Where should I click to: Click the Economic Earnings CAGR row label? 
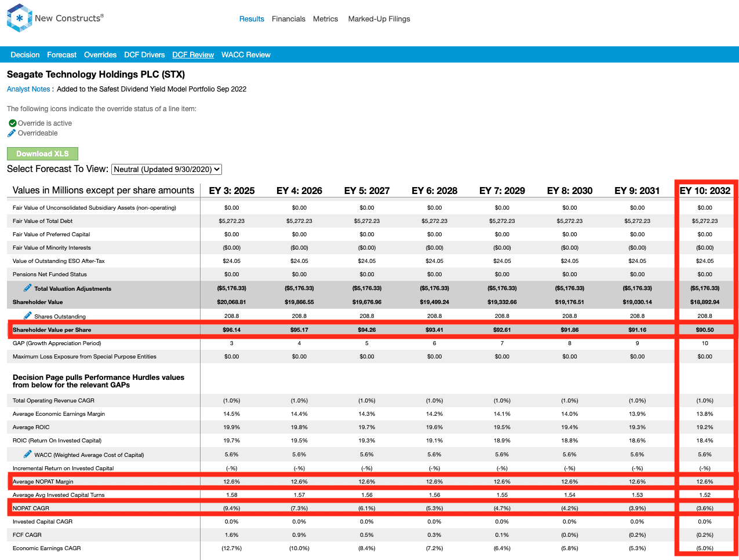(47, 548)
